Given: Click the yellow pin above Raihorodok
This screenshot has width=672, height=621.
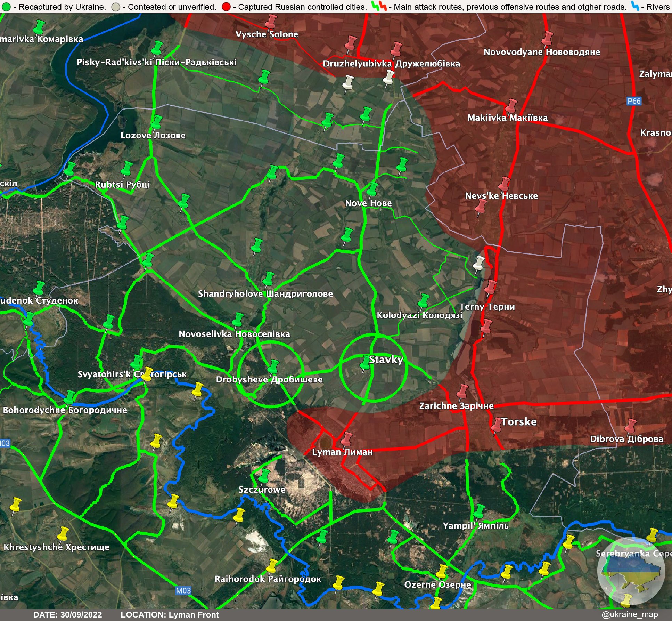Looking at the screenshot, I should point(271,566).
